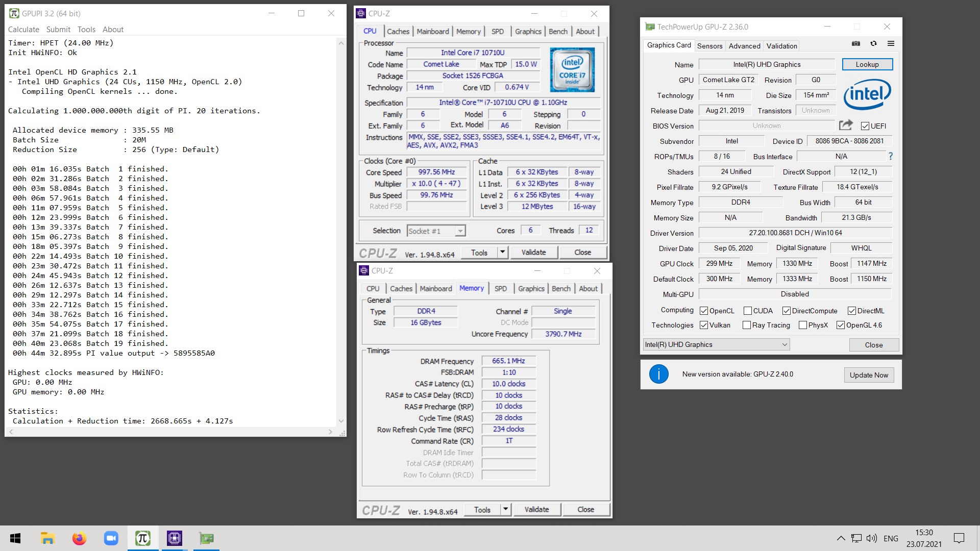
Task: Open File Explorer from the taskbar
Action: [x=47, y=538]
